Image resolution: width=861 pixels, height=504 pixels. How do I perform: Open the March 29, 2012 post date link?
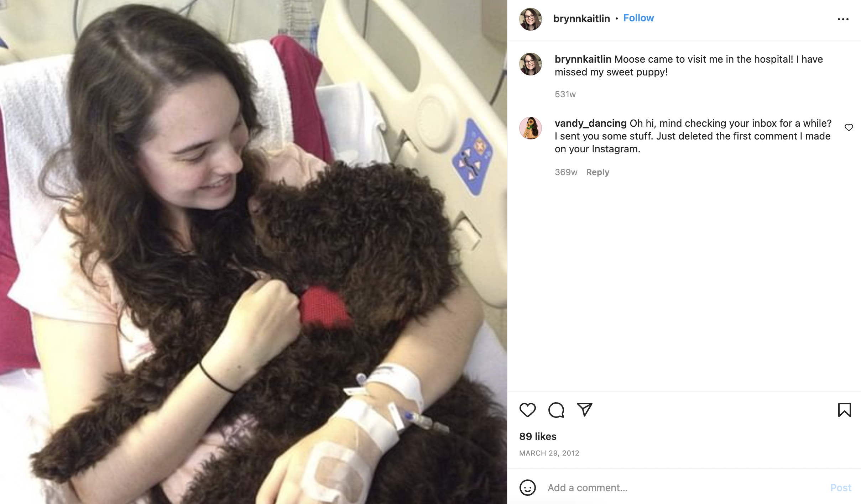[x=549, y=453]
